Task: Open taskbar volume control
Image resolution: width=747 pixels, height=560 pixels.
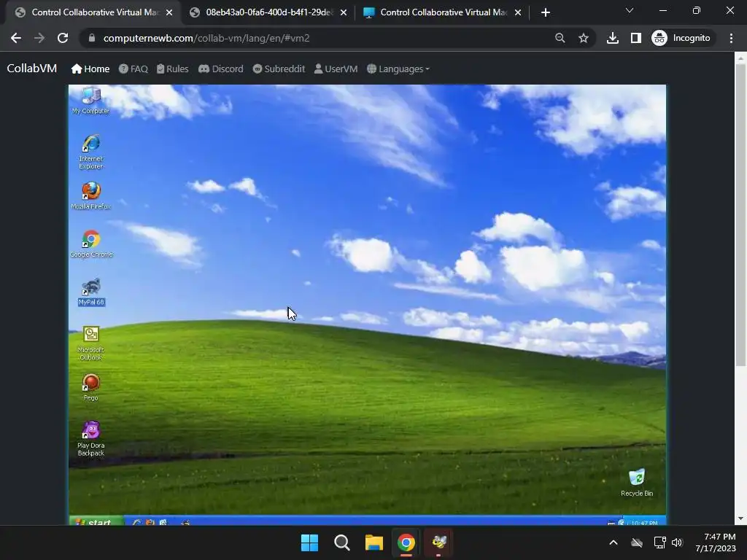Action: point(677,542)
